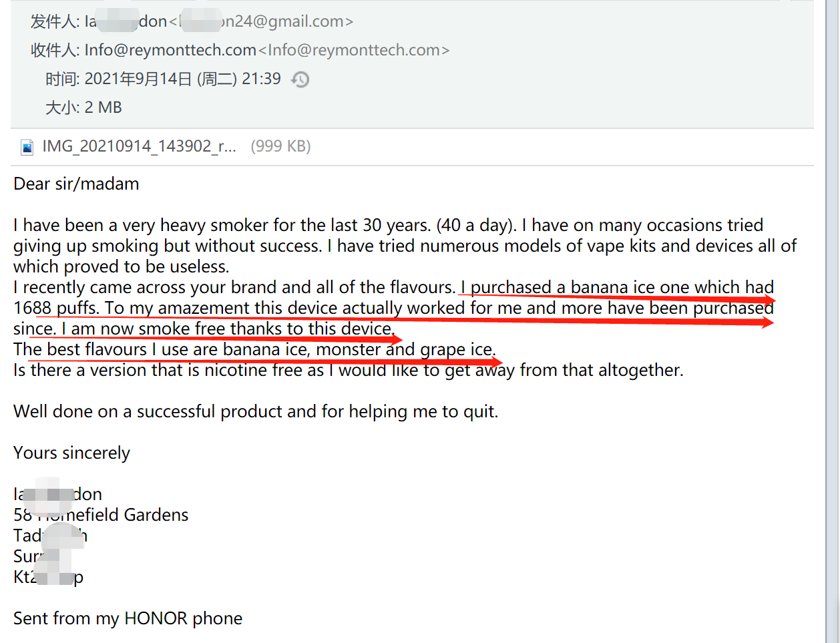Click the clock history icon beside the timestamp
Viewport: 840px width, 643px height.
click(x=300, y=79)
